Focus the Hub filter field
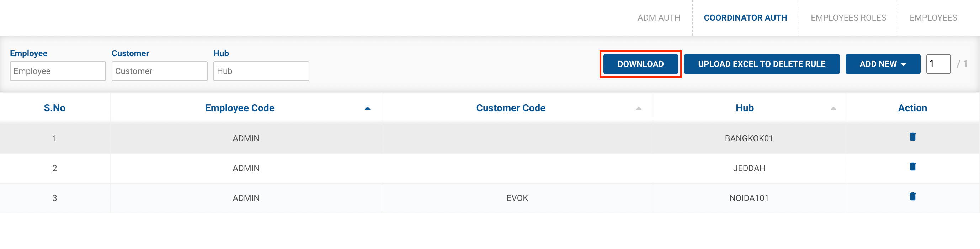Image resolution: width=980 pixels, height=249 pixels. 261,71
